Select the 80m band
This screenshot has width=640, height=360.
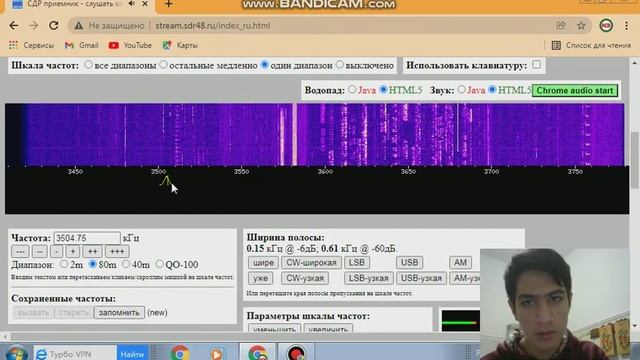point(93,264)
